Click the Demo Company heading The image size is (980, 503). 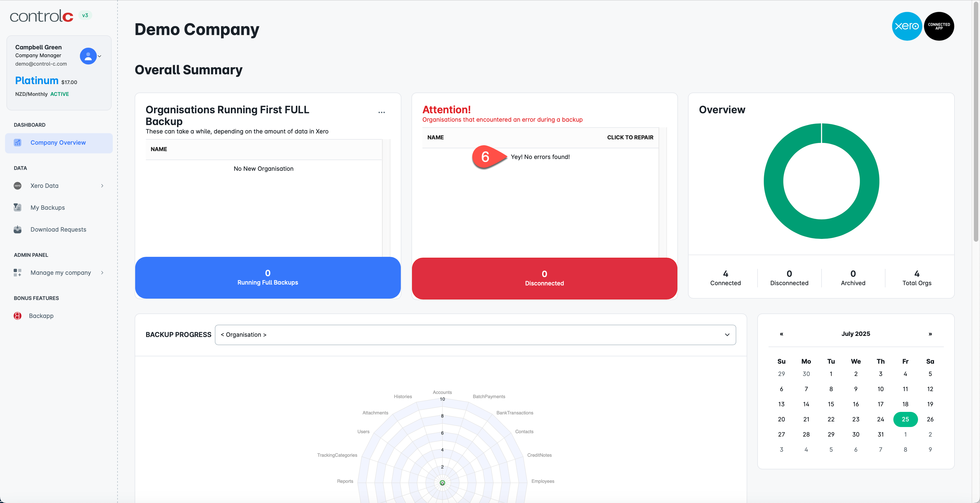click(x=197, y=30)
